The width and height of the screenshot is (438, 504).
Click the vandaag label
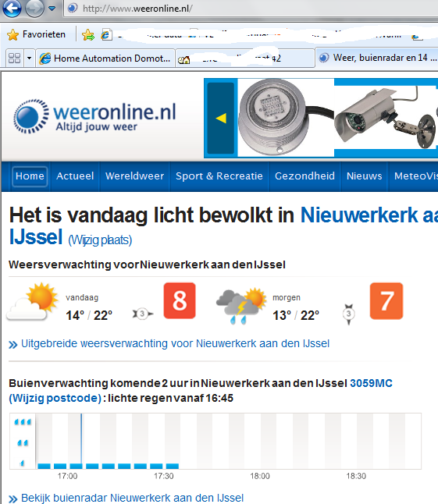click(82, 298)
